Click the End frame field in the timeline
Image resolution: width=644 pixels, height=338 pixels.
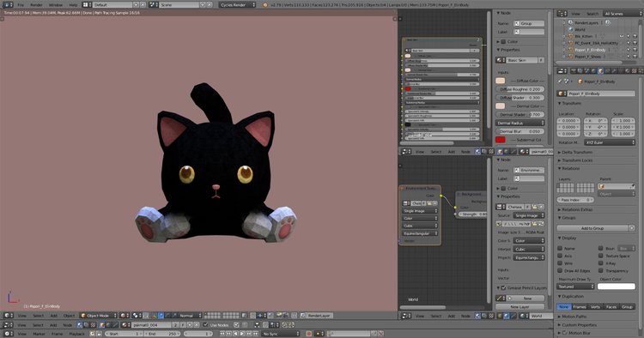tap(162, 334)
